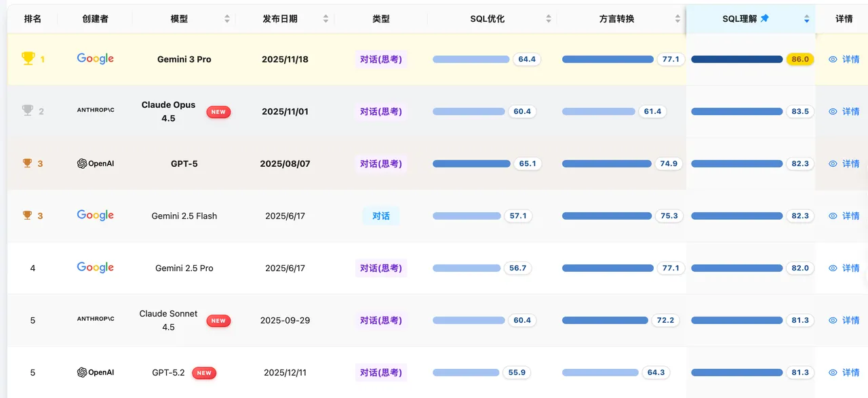Click the silver trophy icon for rank 2
Image resolution: width=868 pixels, height=398 pixels.
pyautogui.click(x=27, y=111)
